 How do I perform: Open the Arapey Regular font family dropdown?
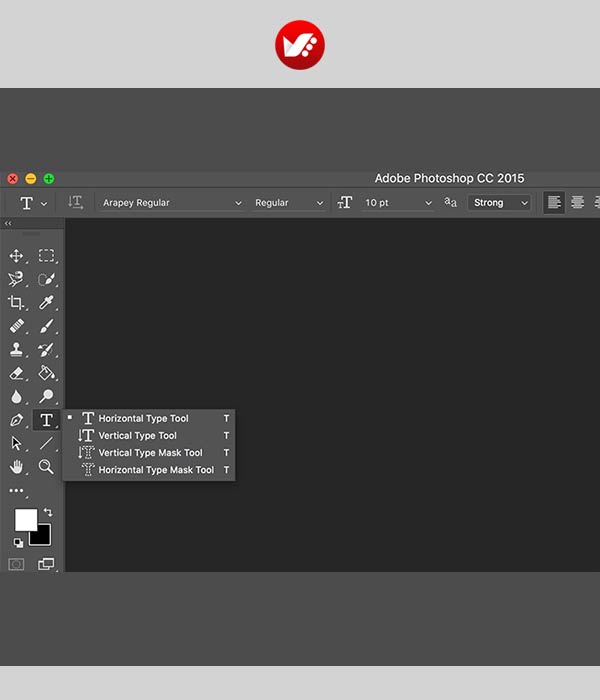[172, 203]
